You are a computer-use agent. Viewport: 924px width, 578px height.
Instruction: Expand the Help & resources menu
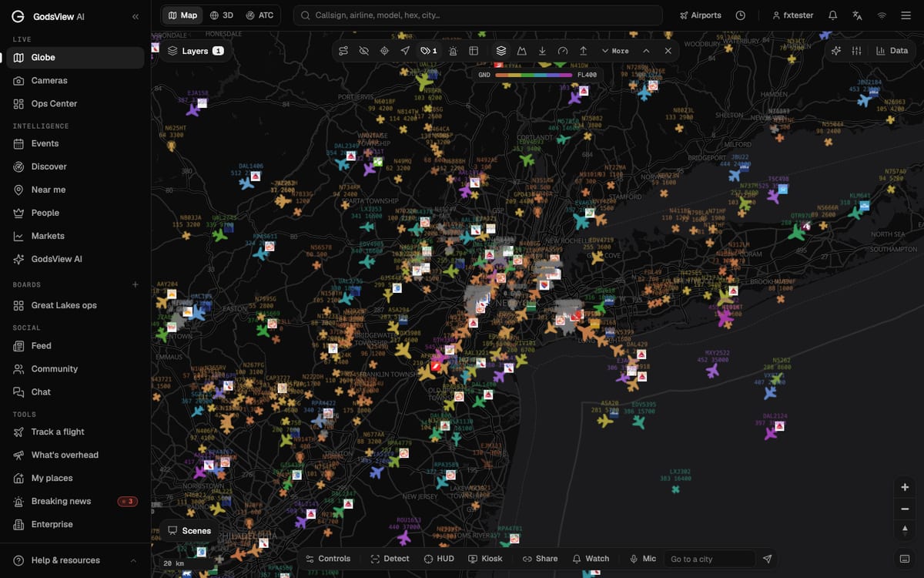(75, 560)
